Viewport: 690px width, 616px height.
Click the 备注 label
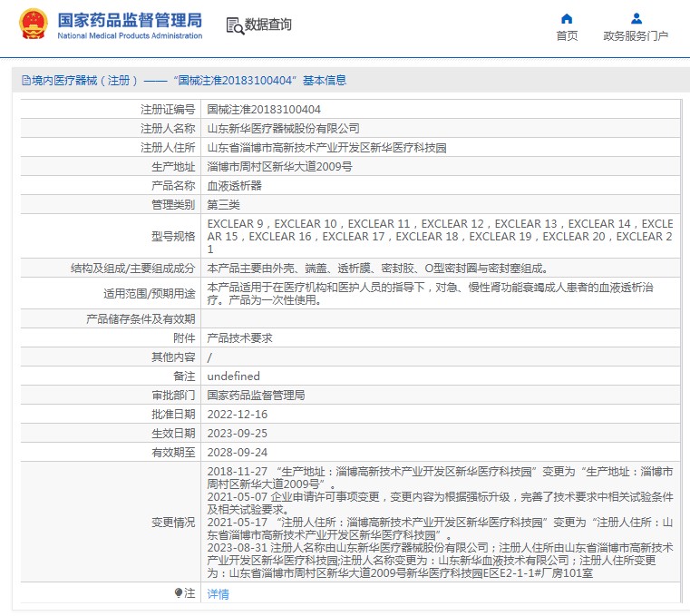click(x=184, y=376)
